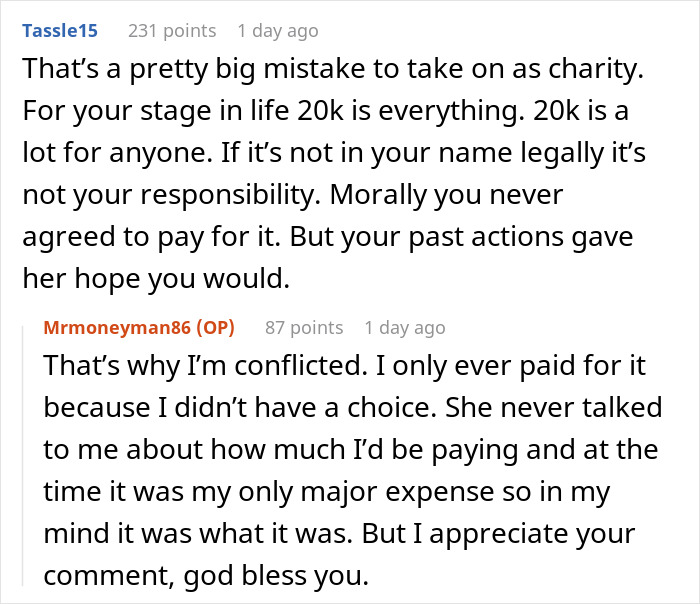Viewport: 700px width, 604px height.
Task: Click the line 'because I didn't have a choice'
Action: click(352, 407)
